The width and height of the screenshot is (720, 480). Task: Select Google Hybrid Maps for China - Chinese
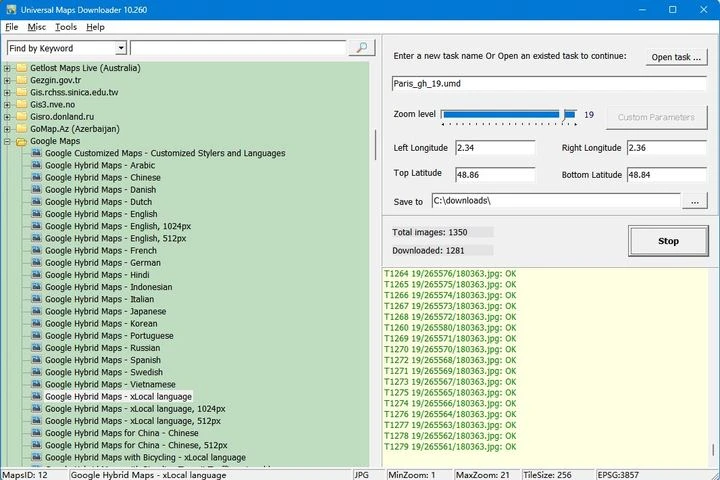[122, 433]
